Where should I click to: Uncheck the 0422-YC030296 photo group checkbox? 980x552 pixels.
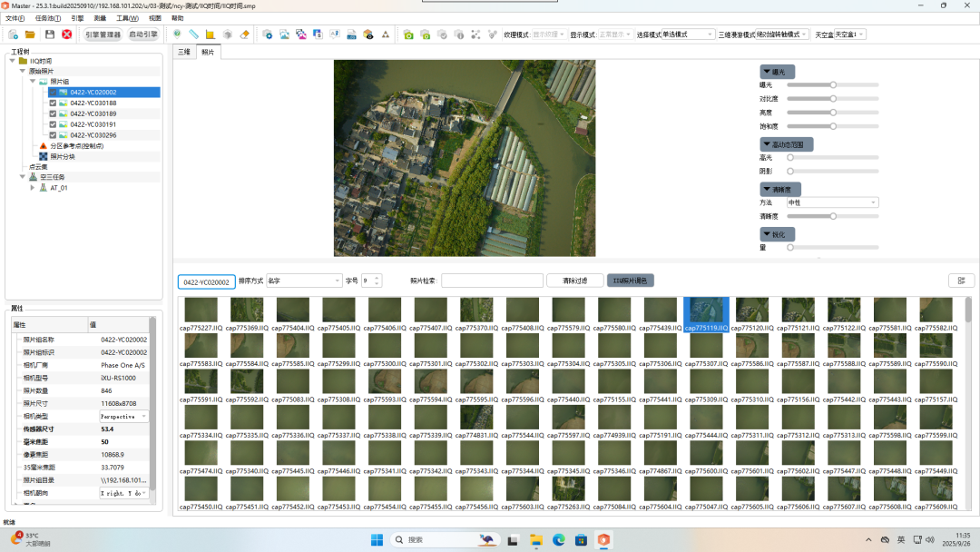click(53, 135)
